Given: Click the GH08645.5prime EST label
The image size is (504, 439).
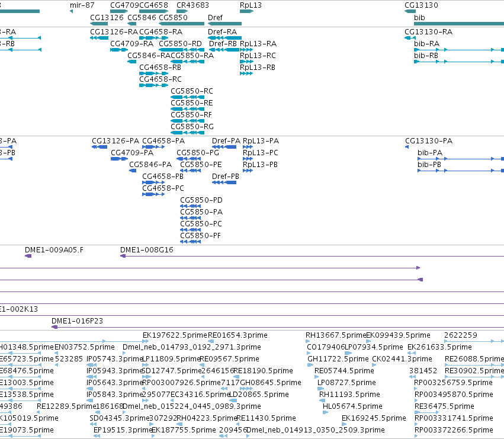Looking at the screenshot, I should click(x=271, y=383).
